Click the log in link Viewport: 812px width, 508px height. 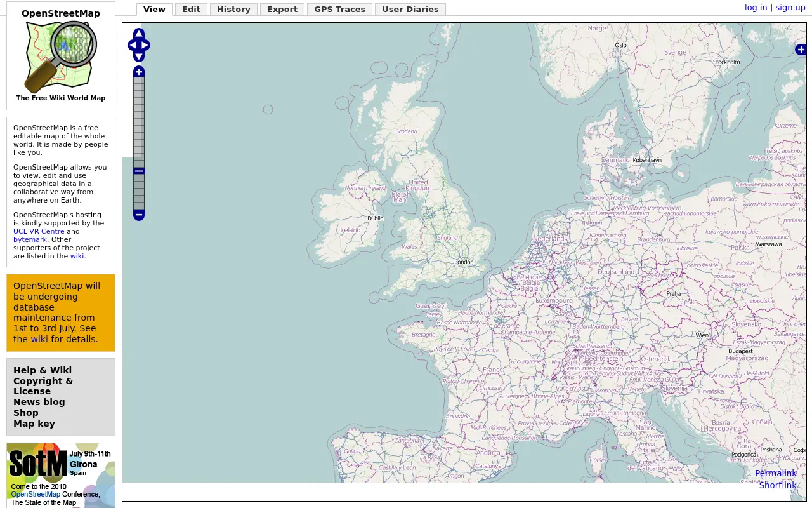click(756, 7)
